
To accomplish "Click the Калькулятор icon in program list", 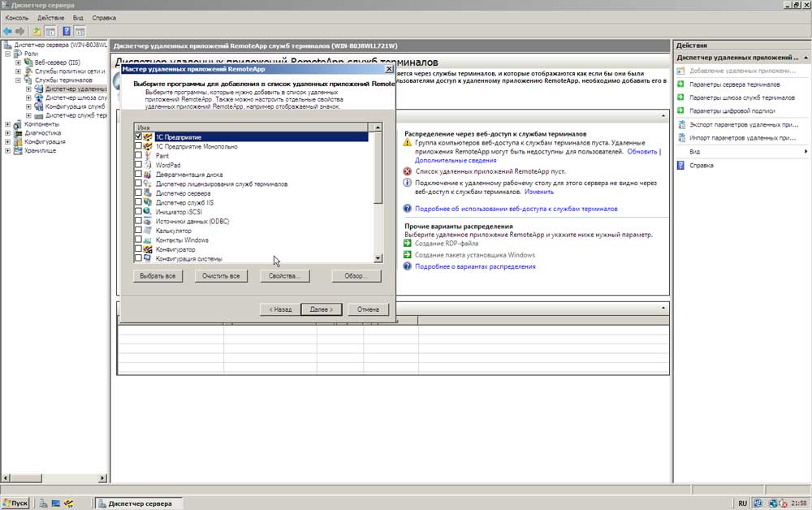I will click(148, 231).
